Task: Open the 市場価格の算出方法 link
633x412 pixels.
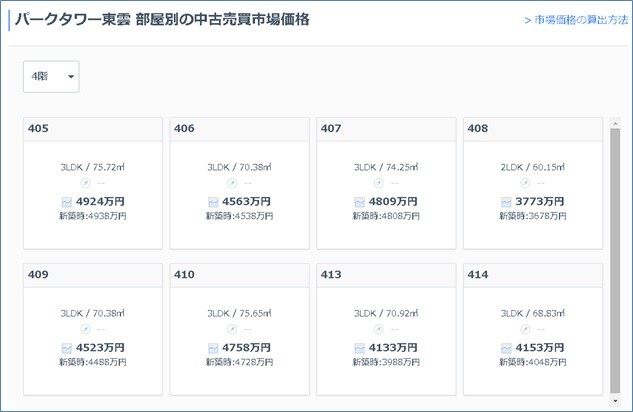Action: (576, 20)
